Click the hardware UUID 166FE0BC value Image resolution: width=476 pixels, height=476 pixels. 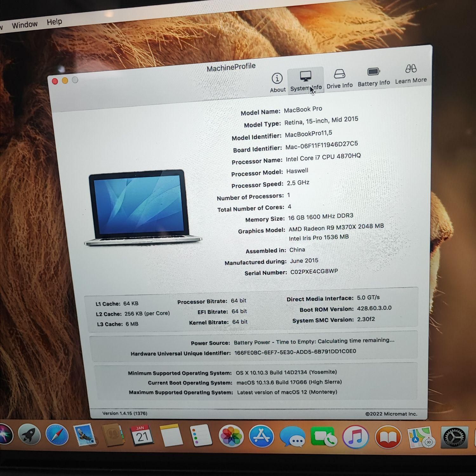coord(295,352)
